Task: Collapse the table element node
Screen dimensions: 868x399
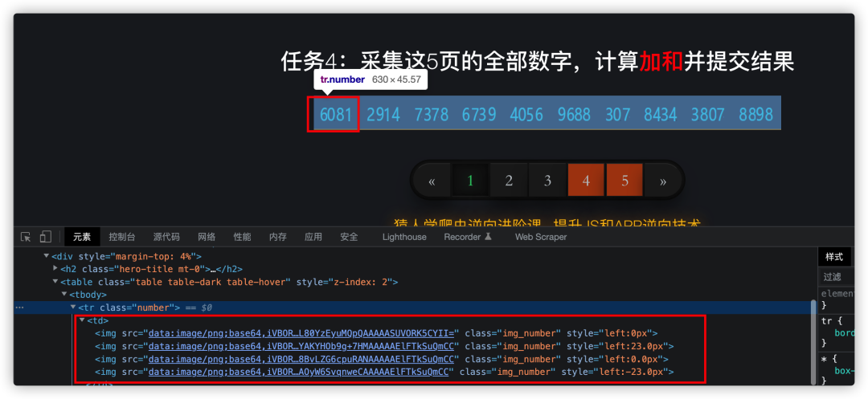Action: coord(55,282)
